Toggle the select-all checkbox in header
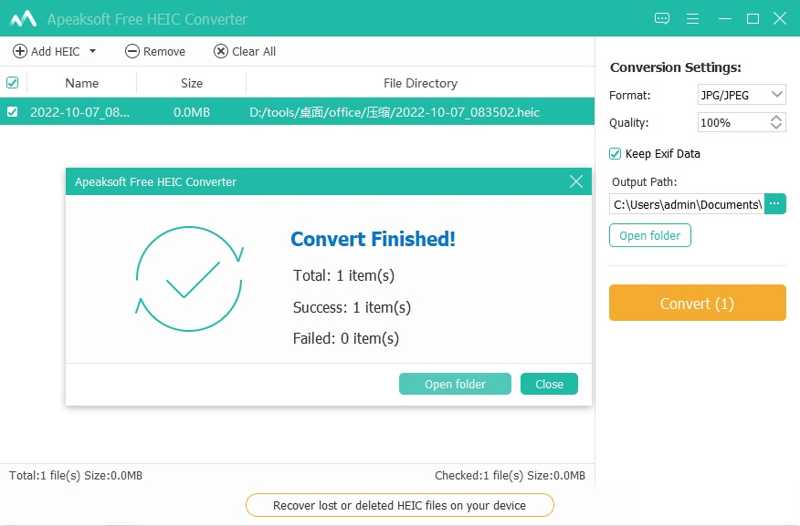Screen dimensions: 800x526 tap(12, 83)
